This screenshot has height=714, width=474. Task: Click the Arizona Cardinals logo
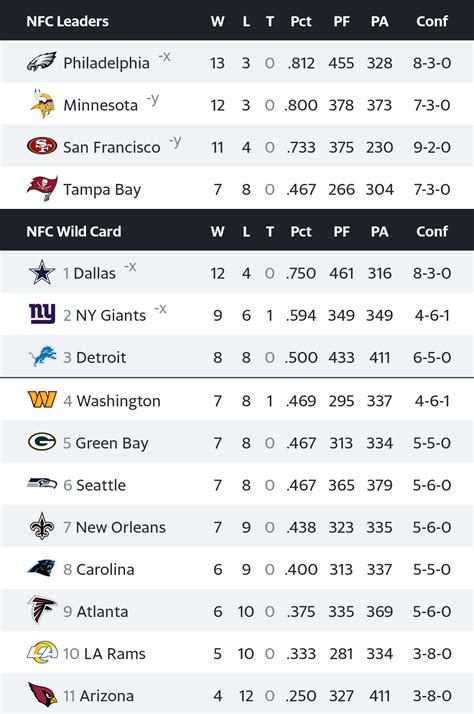[x=42, y=695]
